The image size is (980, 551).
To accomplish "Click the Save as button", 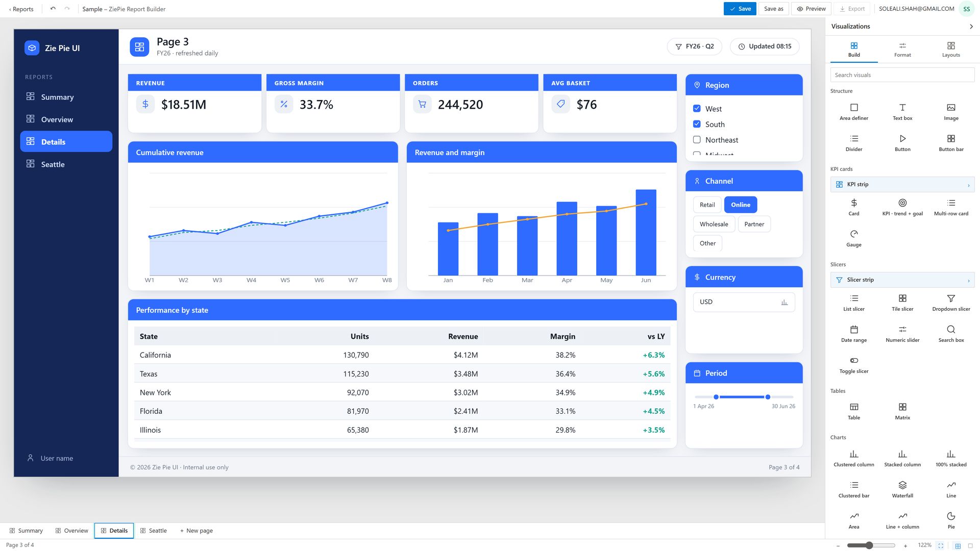I will point(773,9).
